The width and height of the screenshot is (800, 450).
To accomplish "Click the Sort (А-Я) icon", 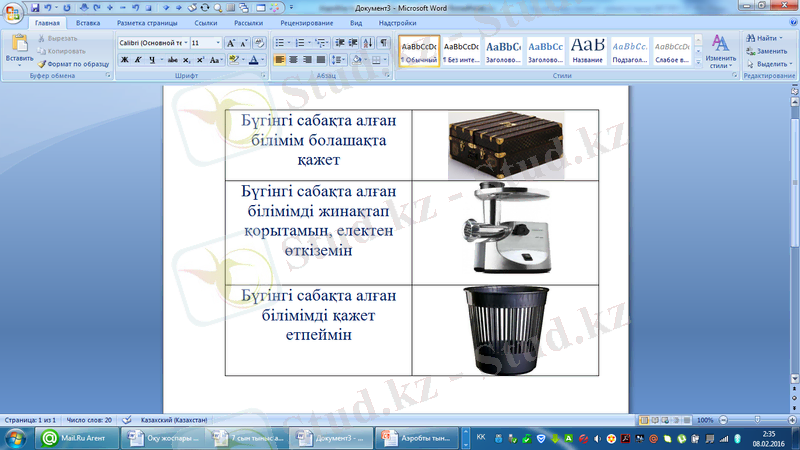I will 368,43.
